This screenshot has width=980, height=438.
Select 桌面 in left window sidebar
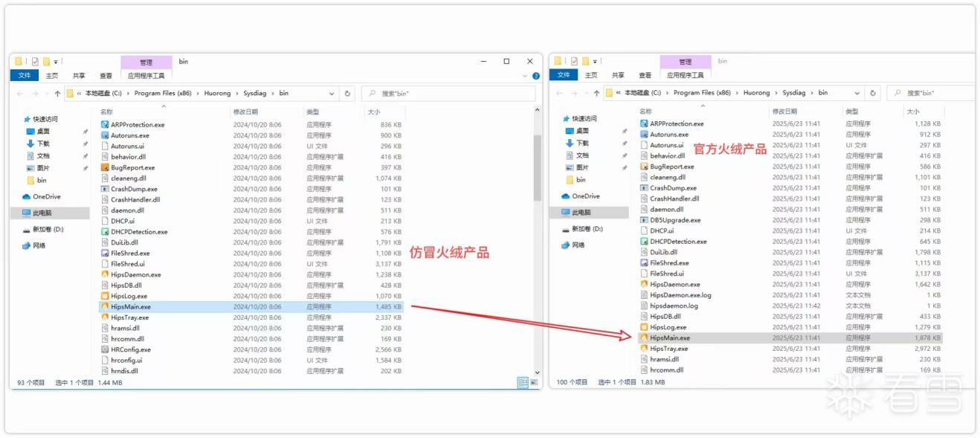[37, 131]
